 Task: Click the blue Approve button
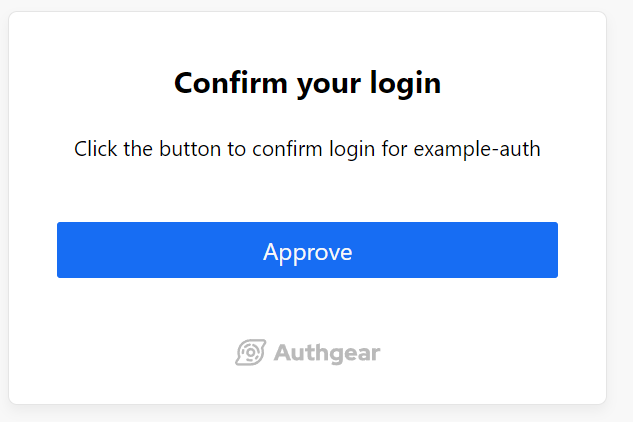coord(307,250)
